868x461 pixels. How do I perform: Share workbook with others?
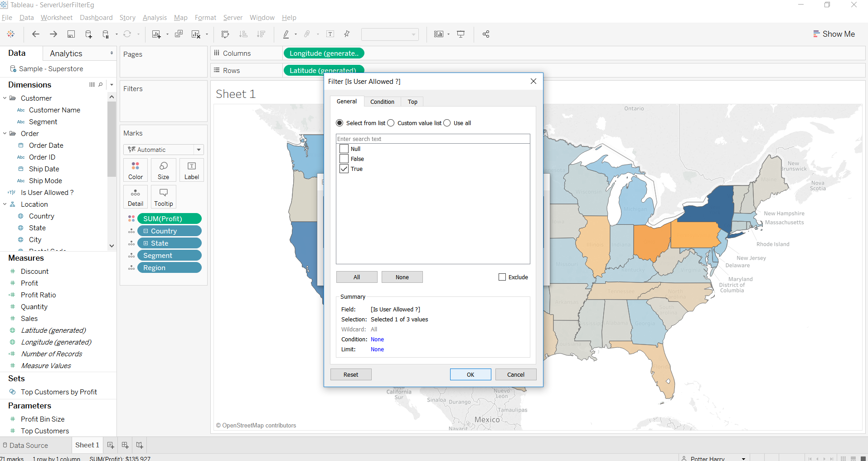[x=486, y=34]
